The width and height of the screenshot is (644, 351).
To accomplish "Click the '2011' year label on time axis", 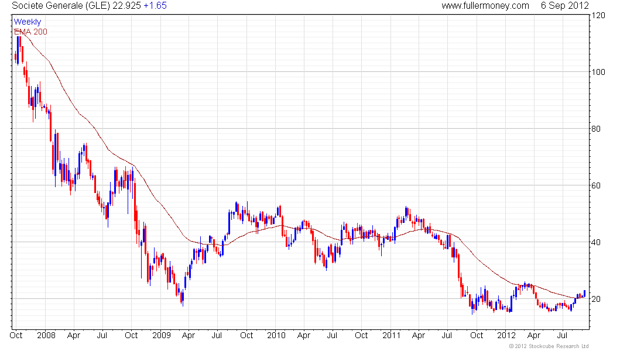I will 392,335.
